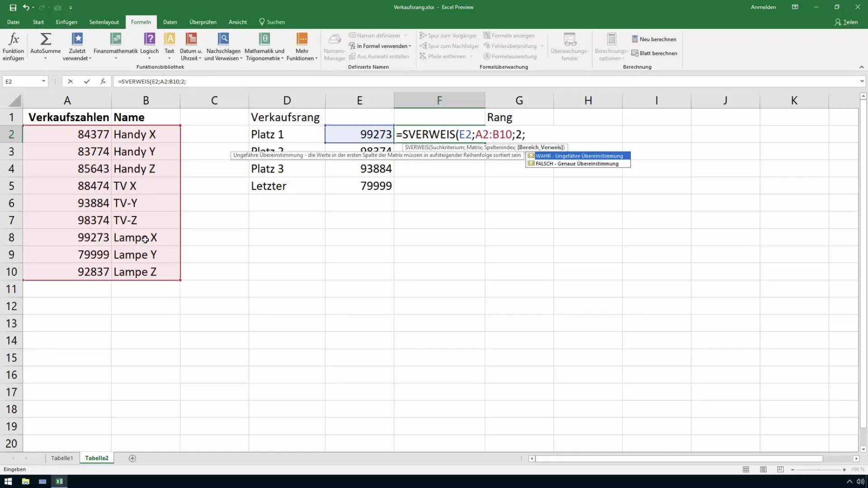Click the Teilen share button
Screen dimensions: 868x488
click(846, 22)
